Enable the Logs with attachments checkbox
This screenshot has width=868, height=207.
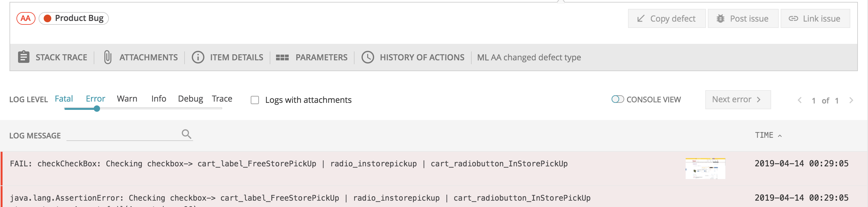click(x=255, y=100)
